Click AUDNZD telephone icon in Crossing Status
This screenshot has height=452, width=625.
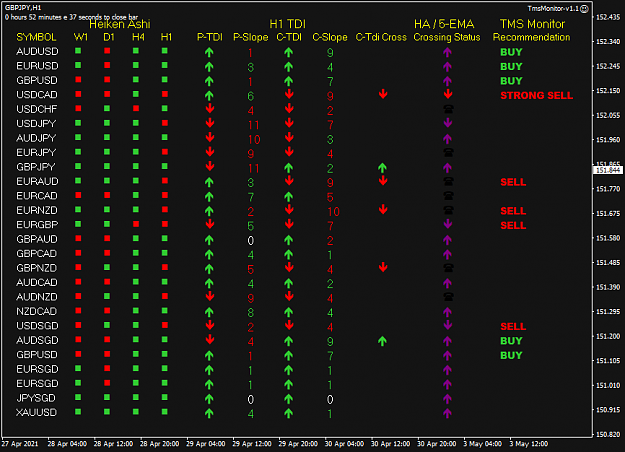(x=448, y=297)
